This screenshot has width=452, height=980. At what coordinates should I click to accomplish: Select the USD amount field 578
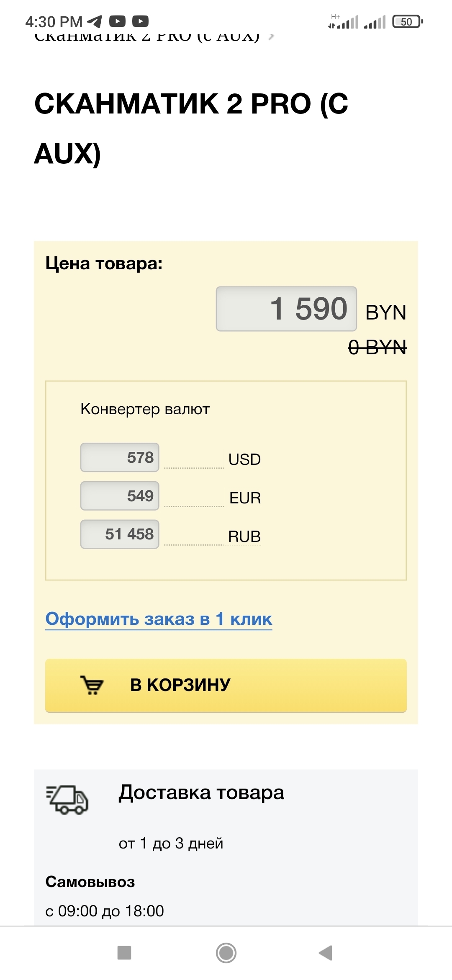click(x=120, y=457)
